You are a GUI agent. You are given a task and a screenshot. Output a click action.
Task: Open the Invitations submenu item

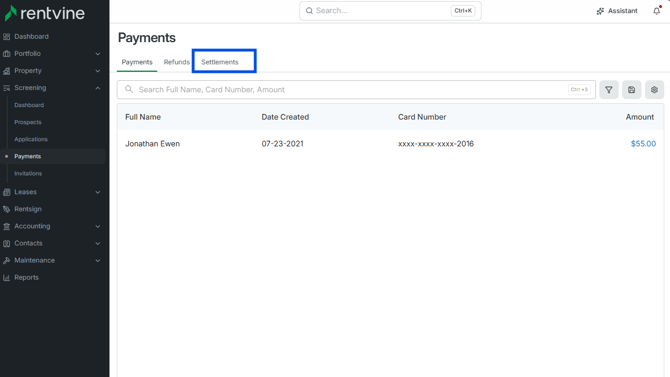[28, 174]
